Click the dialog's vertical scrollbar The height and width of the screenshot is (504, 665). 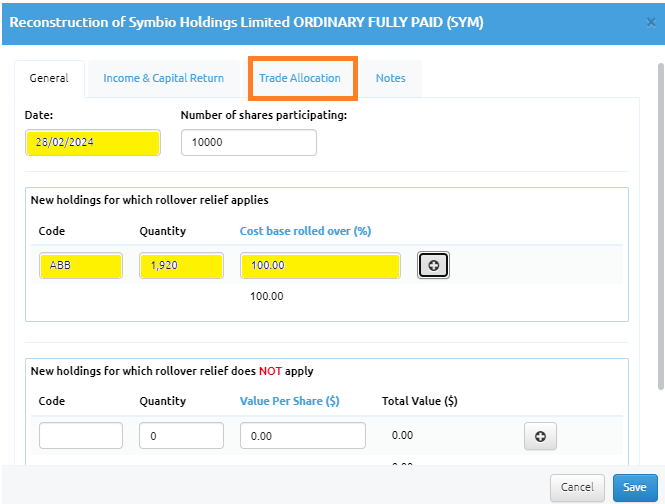660,240
